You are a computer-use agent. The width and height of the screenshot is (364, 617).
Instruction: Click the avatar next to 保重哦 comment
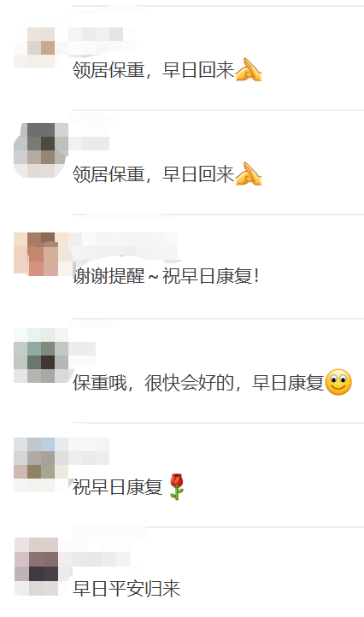click(41, 356)
